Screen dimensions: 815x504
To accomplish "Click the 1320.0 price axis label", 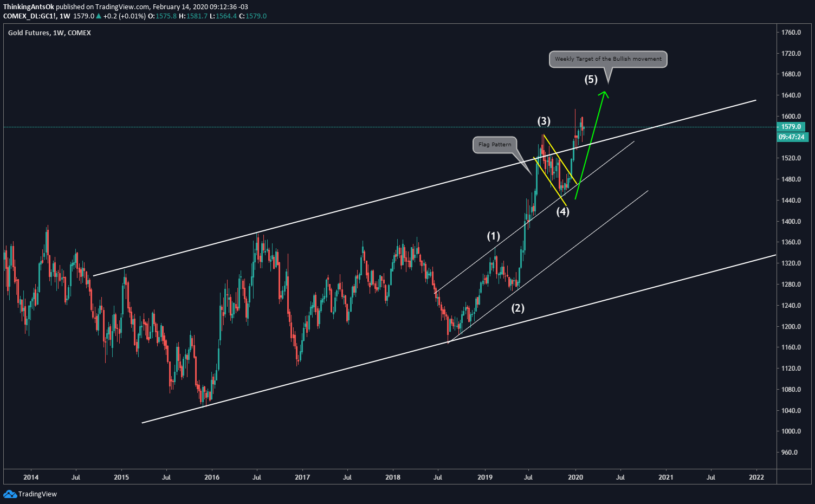I will pyautogui.click(x=791, y=263).
